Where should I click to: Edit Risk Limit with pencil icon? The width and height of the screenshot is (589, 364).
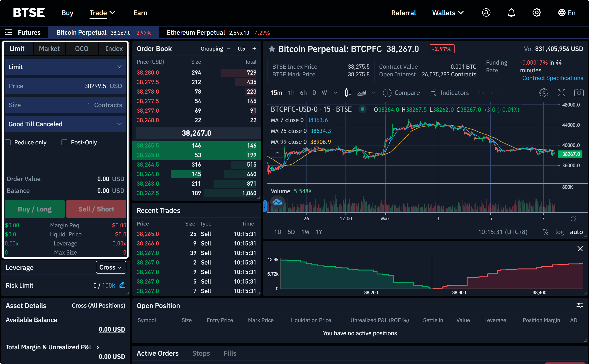click(x=122, y=285)
